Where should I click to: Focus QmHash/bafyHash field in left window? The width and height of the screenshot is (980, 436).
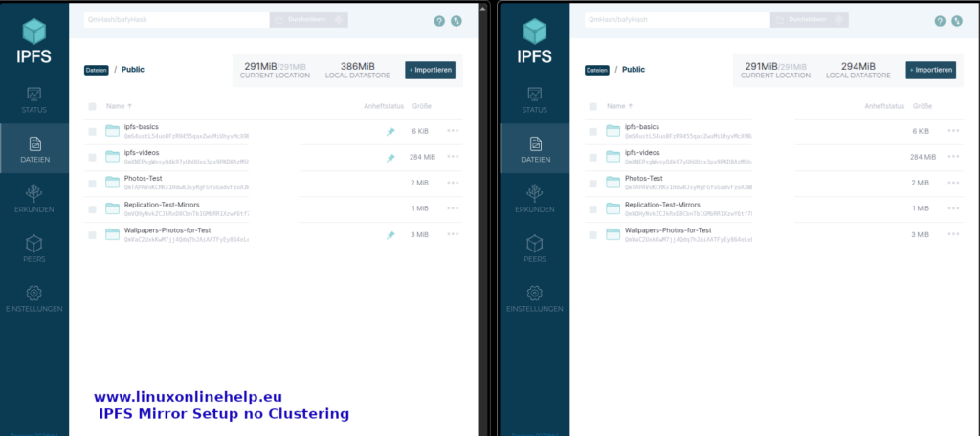177,20
